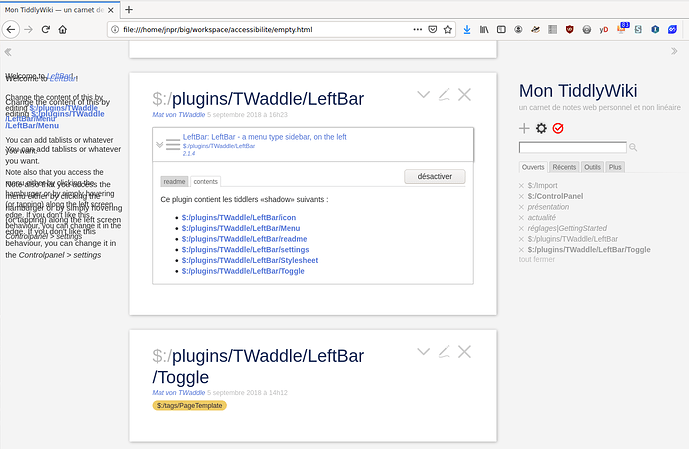Click the sidebar search field

[573, 147]
